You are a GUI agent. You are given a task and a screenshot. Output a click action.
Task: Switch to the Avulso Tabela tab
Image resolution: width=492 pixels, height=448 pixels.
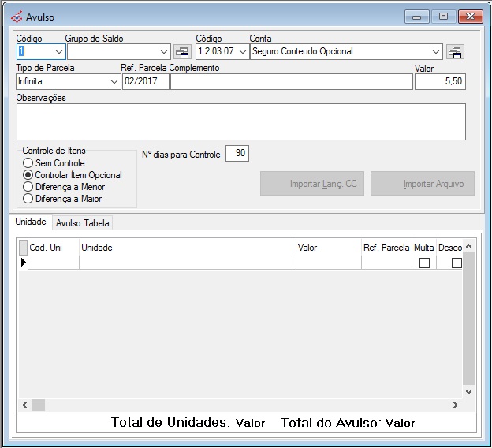pos(83,223)
